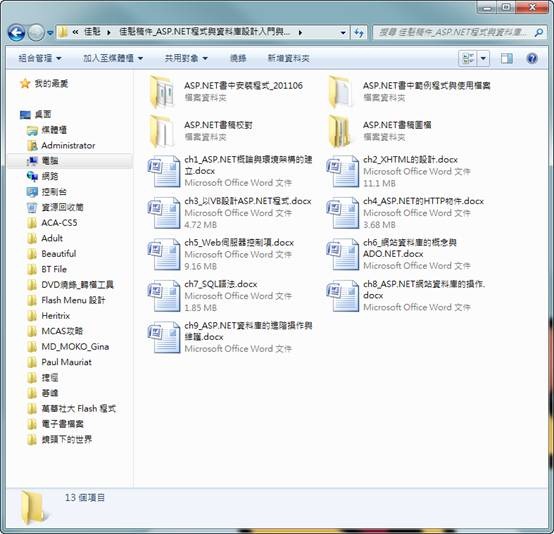This screenshot has width=554, height=534.
Task: Expand the arrow at breadcrumb path end
Action: point(300,33)
